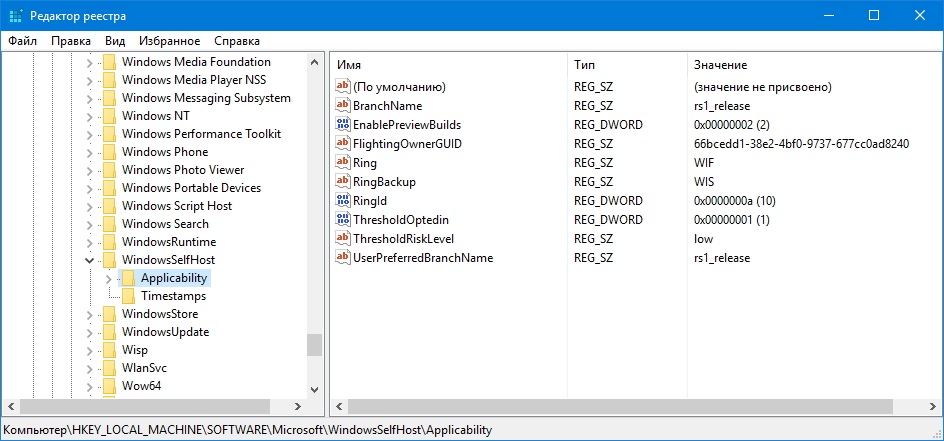Click the tree pane scroll left arrow
The image size is (944, 441).
10,406
